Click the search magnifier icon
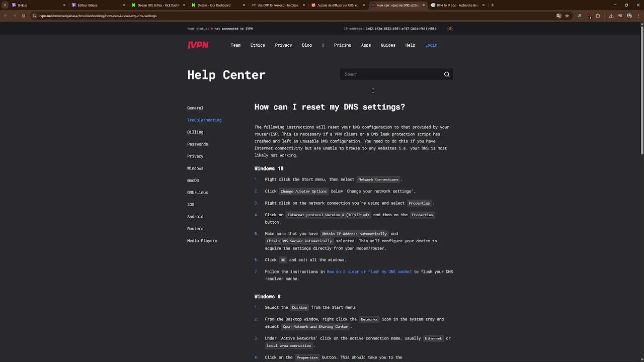644x362 pixels. pos(447,74)
